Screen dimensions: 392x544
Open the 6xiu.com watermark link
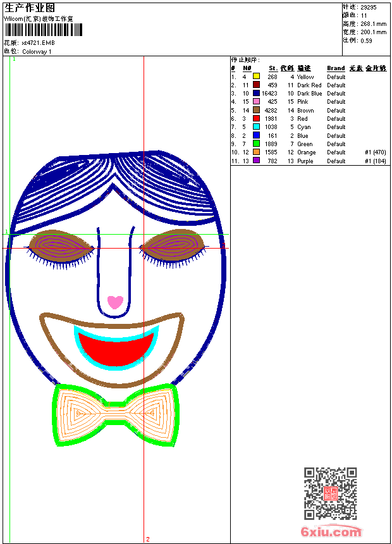point(331,532)
